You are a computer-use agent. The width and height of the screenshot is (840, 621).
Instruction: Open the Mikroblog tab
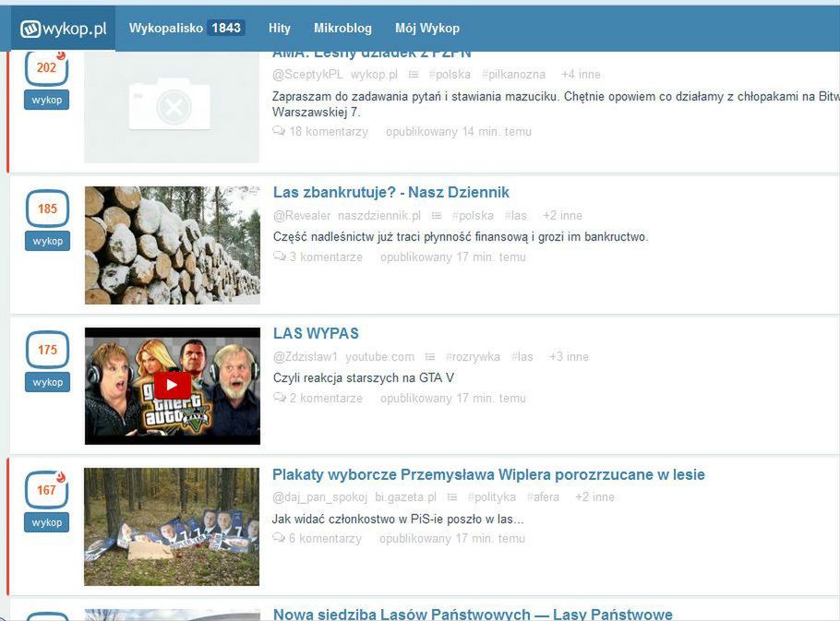coord(342,29)
